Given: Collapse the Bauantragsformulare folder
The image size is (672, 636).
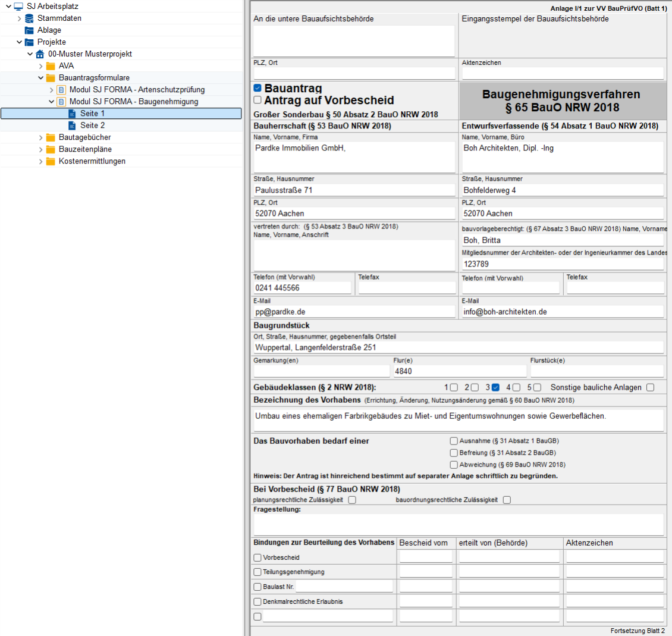Looking at the screenshot, I should pyautogui.click(x=41, y=78).
